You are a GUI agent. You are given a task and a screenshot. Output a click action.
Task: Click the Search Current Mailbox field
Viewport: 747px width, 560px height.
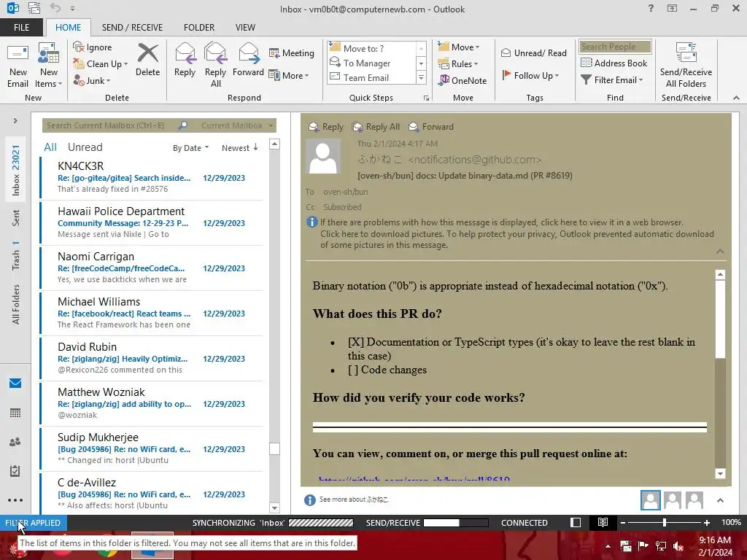(x=111, y=125)
